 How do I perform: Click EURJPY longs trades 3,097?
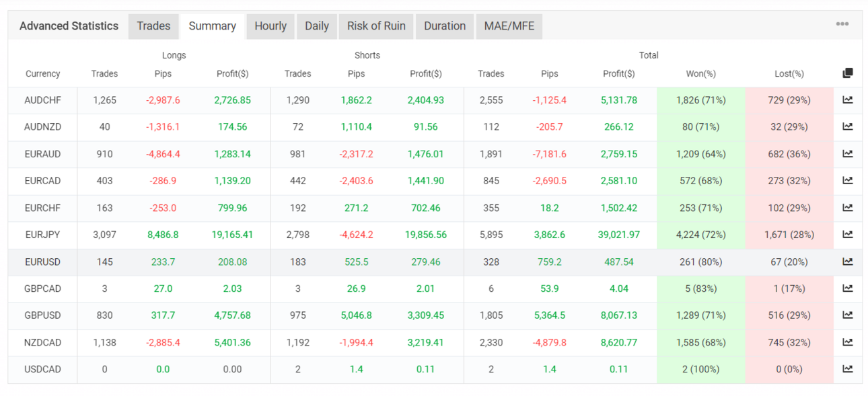point(104,235)
